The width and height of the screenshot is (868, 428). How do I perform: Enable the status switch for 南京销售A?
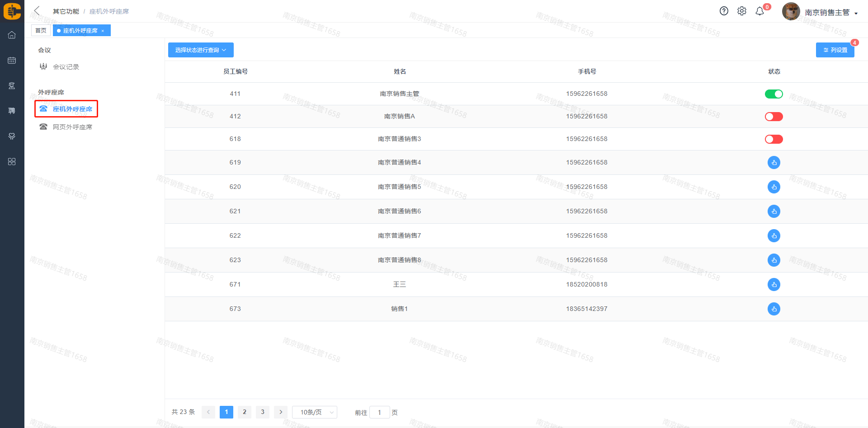774,117
